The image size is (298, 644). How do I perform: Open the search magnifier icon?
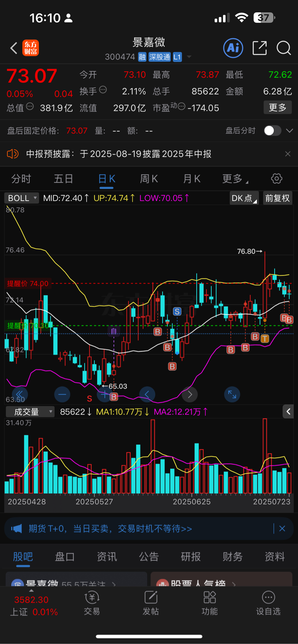pyautogui.click(x=284, y=48)
